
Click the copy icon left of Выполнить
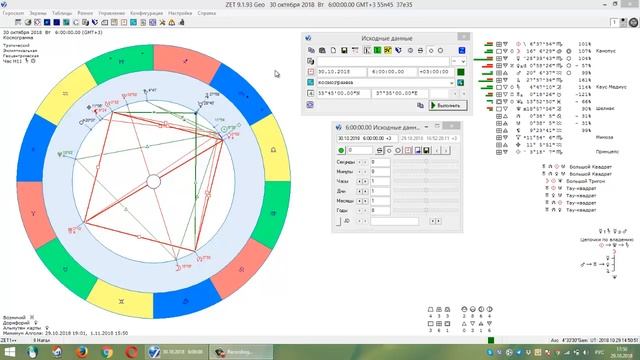pos(420,105)
